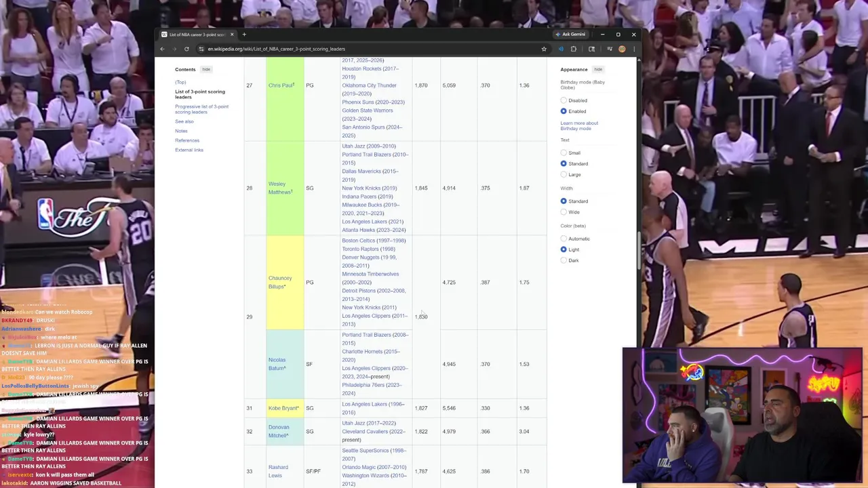Reload the Wikipedia page
The width and height of the screenshot is (868, 488).
186,49
